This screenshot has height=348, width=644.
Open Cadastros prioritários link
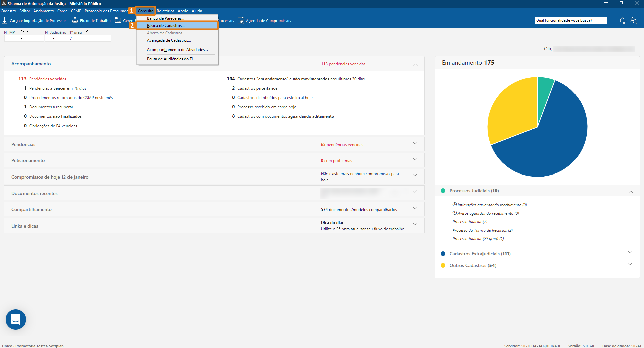(x=255, y=88)
